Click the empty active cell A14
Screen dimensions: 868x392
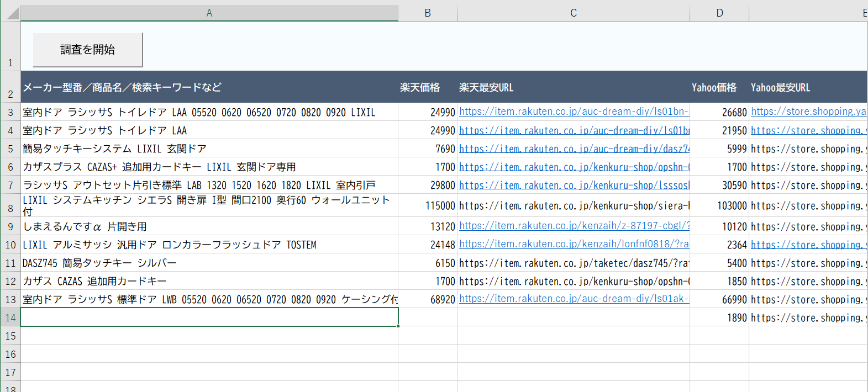(x=209, y=317)
